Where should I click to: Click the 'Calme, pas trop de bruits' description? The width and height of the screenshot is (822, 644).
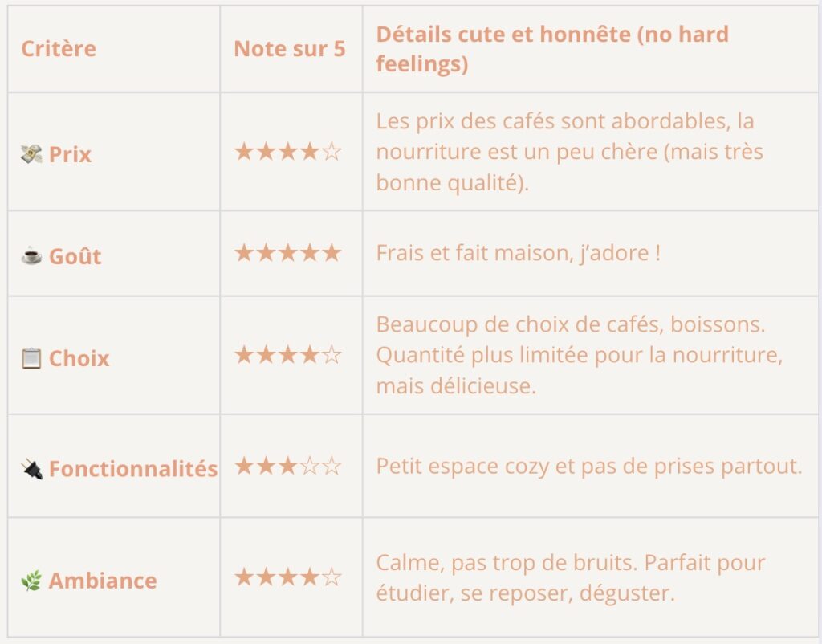coord(571,578)
